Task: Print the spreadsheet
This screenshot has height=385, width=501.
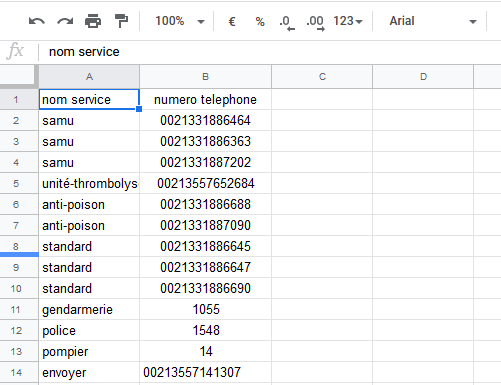Action: 93,21
